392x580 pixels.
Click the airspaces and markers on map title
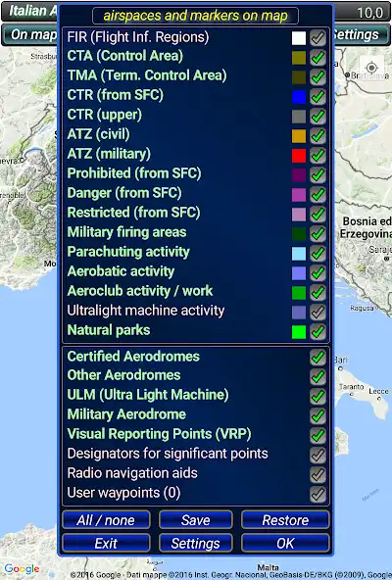pos(195,16)
